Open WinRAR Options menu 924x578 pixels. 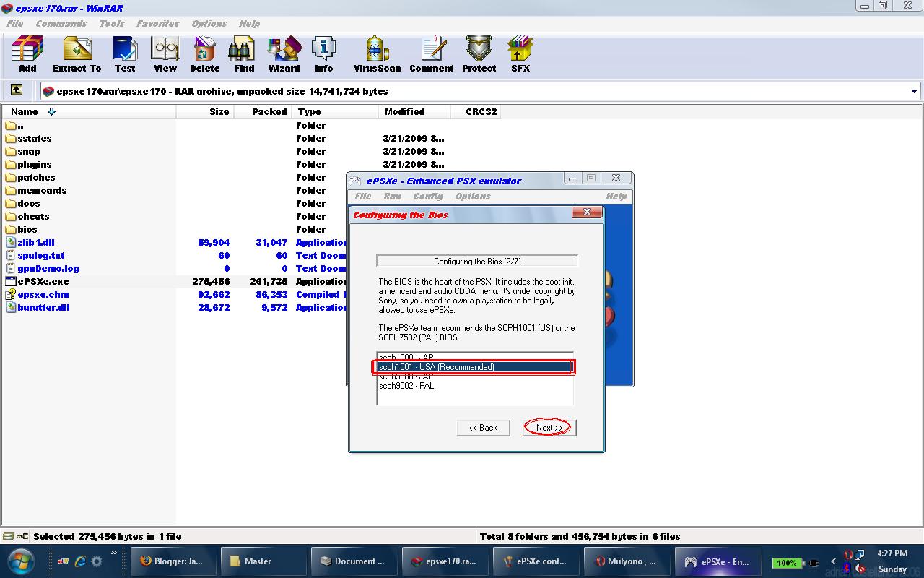(x=209, y=23)
